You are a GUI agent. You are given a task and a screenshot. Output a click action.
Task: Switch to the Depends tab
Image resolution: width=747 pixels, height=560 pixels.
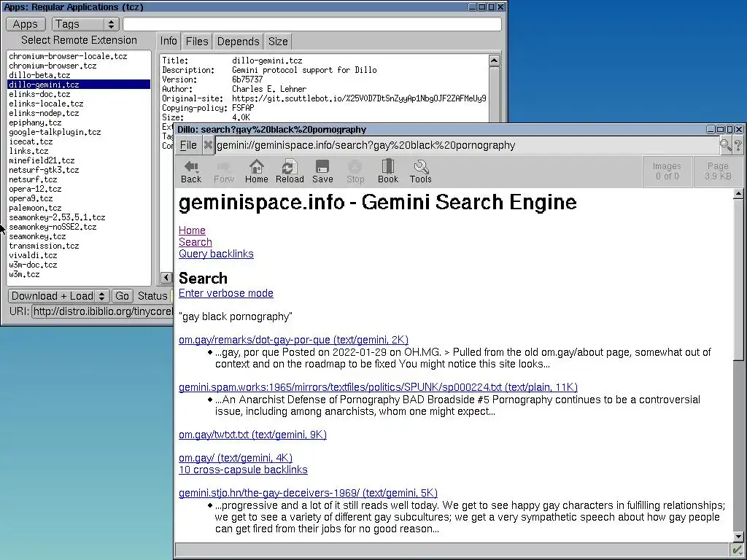tap(238, 42)
